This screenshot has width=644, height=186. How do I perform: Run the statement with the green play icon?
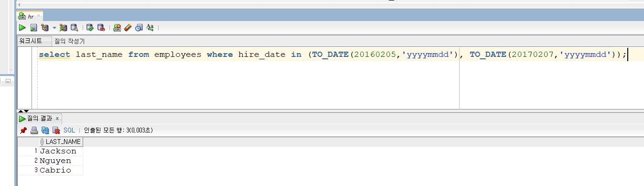[22, 28]
